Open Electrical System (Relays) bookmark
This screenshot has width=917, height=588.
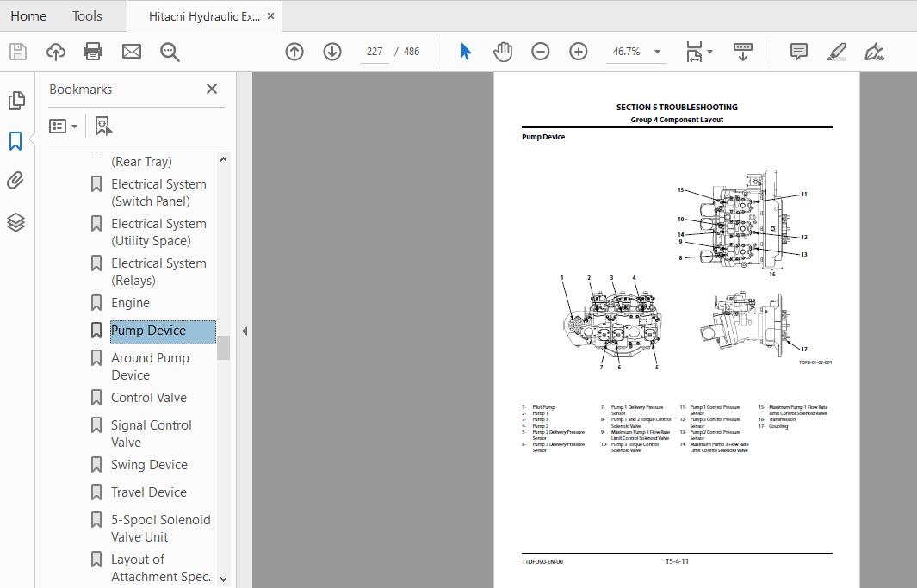pyautogui.click(x=158, y=272)
